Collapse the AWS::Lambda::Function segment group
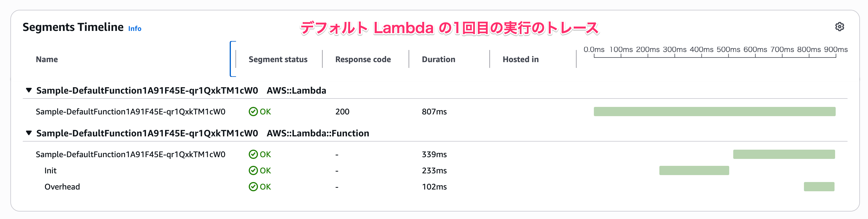Screen dimensions: 868x219 29,133
